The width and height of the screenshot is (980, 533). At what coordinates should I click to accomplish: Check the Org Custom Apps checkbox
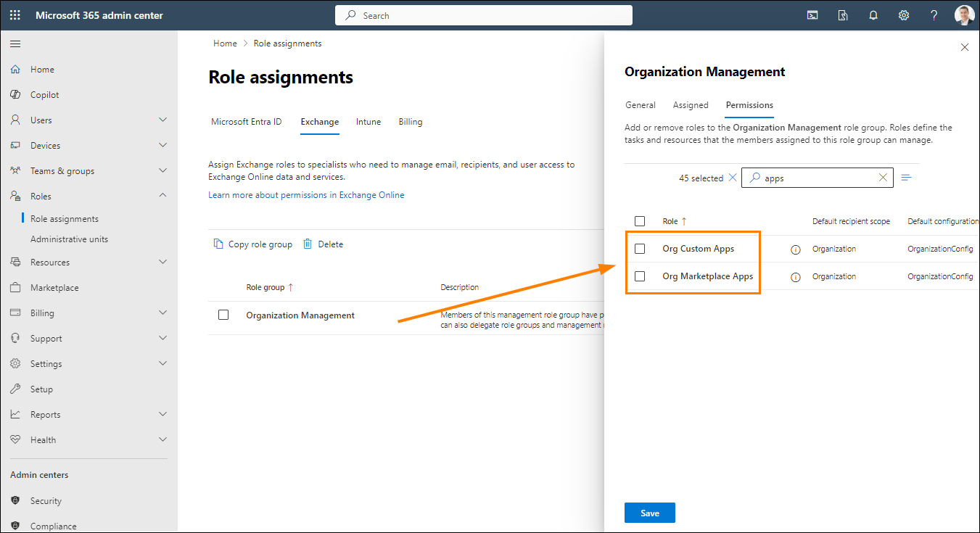point(640,249)
